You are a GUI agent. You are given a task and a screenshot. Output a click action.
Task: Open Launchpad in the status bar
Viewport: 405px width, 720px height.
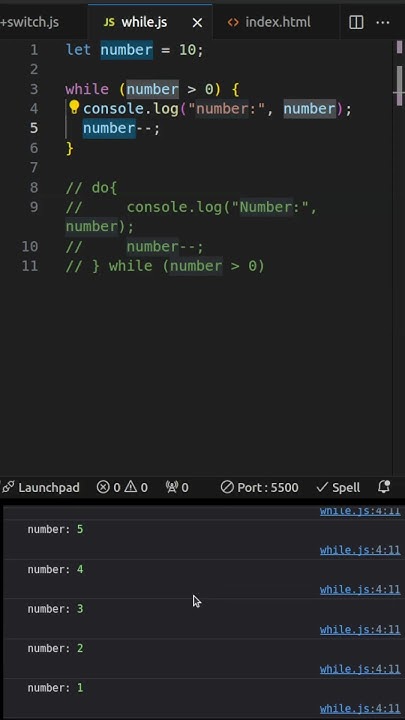pyautogui.click(x=40, y=487)
